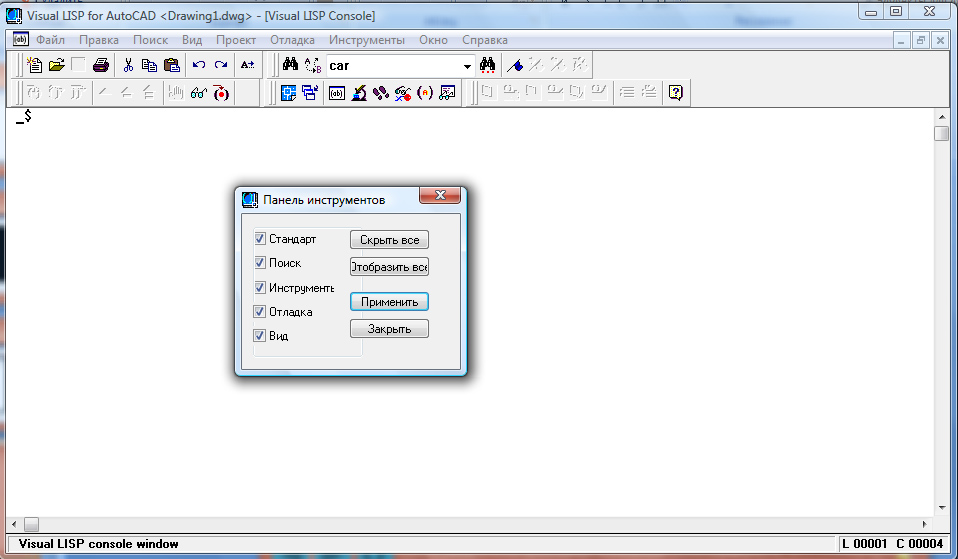Image resolution: width=958 pixels, height=559 pixels.
Task: Open the Вид menu
Action: click(x=192, y=40)
